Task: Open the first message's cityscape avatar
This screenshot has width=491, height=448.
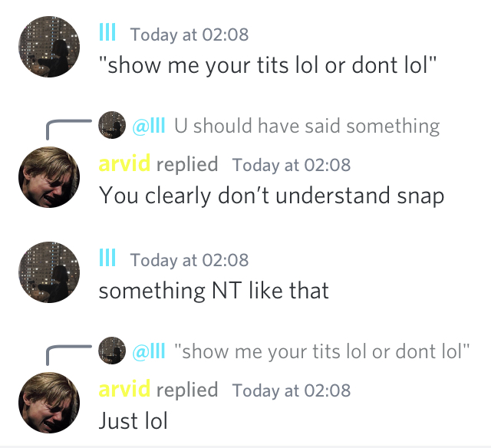Action: tap(49, 47)
